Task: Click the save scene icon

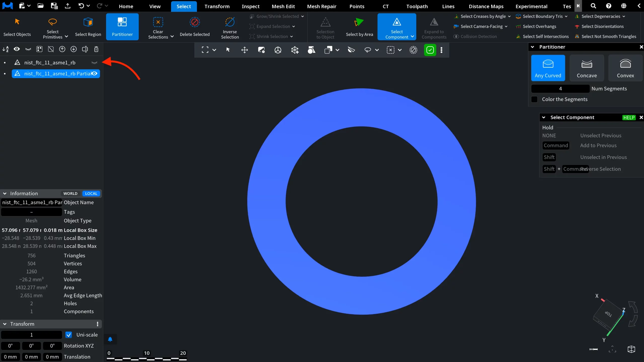Action: pyautogui.click(x=54, y=6)
